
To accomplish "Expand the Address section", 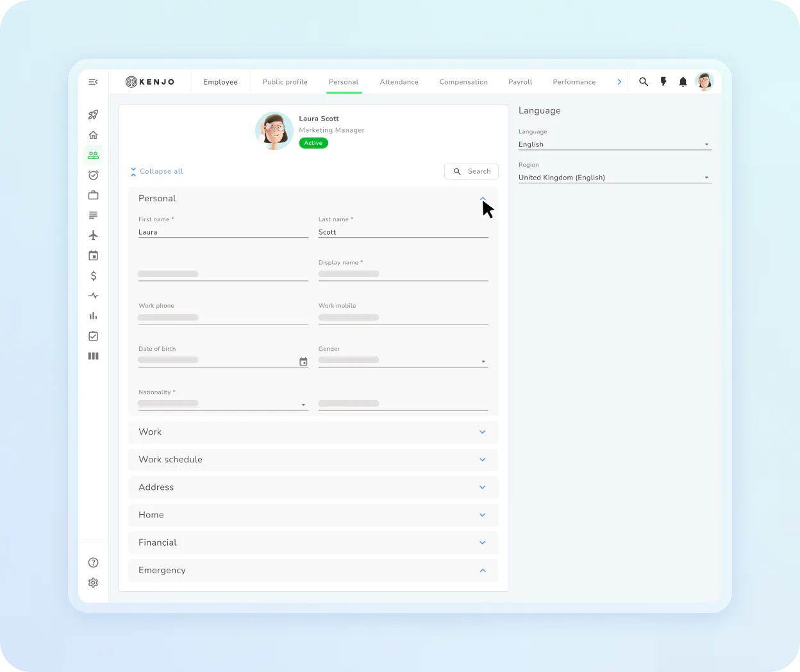I will click(313, 487).
